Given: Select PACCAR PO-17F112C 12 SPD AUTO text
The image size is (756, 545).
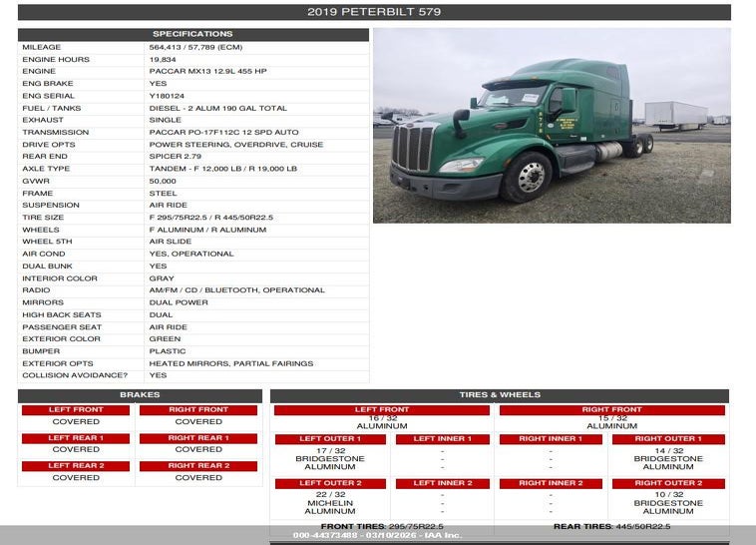Looking at the screenshot, I should click(223, 133).
